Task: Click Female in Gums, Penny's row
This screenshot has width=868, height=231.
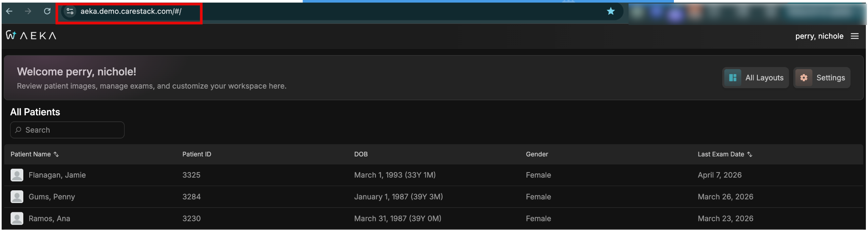Action: (538, 197)
